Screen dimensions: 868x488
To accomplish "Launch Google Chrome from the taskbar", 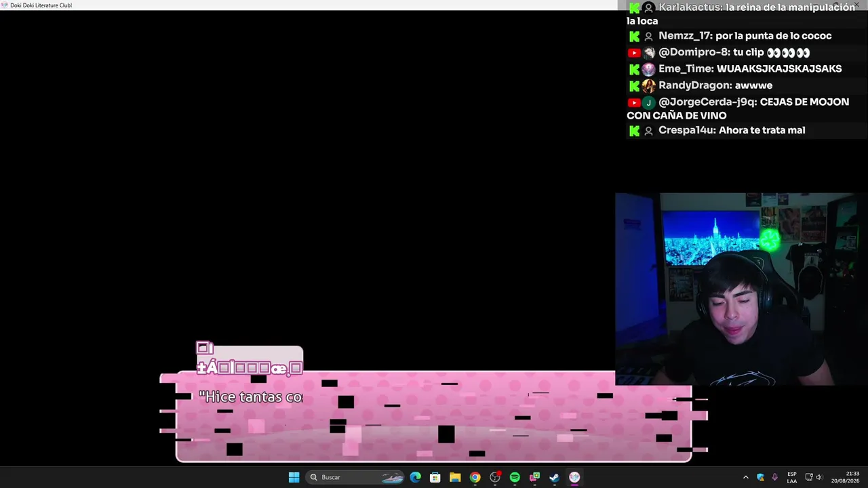I will coord(475,477).
